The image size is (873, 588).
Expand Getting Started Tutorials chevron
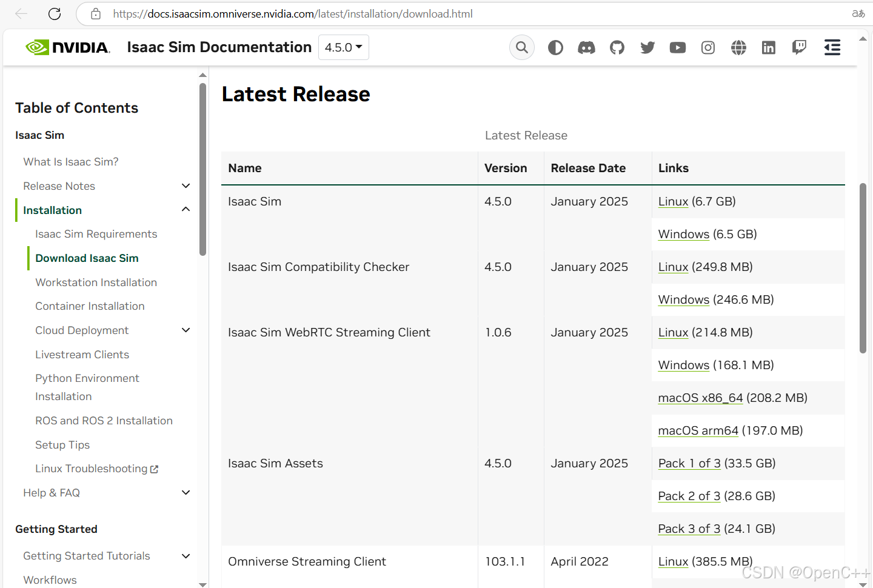tap(186, 556)
